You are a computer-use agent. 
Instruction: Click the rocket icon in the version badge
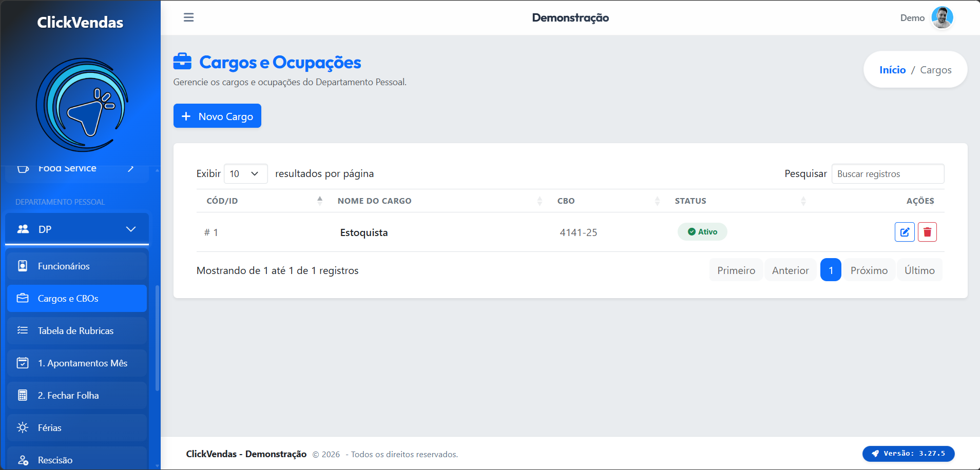point(875,454)
